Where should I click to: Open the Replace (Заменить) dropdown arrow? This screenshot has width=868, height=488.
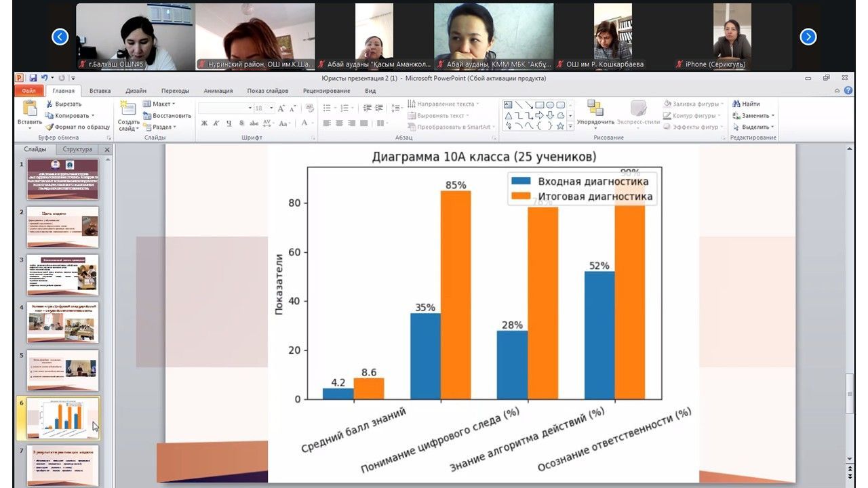pyautogui.click(x=773, y=115)
